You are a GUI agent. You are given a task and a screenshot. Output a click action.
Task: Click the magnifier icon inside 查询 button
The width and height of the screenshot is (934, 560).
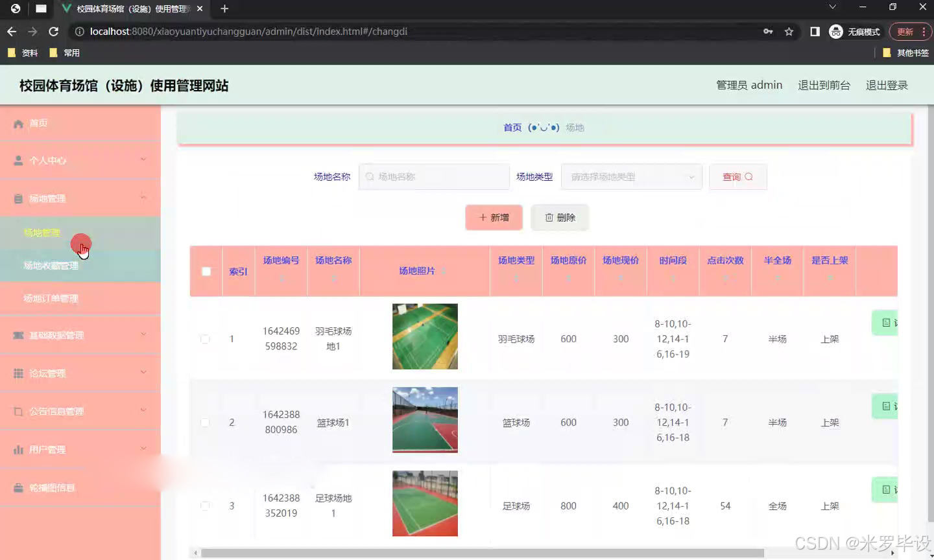pos(747,176)
